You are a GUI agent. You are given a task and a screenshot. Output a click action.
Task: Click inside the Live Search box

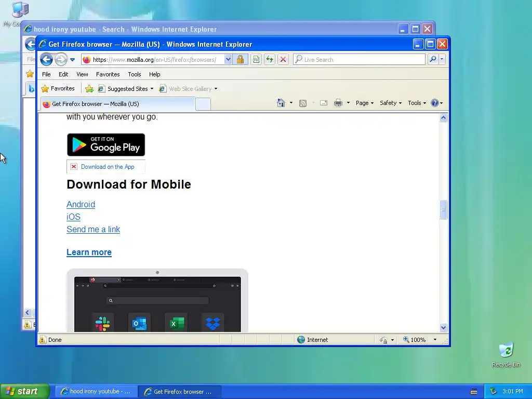(x=360, y=60)
